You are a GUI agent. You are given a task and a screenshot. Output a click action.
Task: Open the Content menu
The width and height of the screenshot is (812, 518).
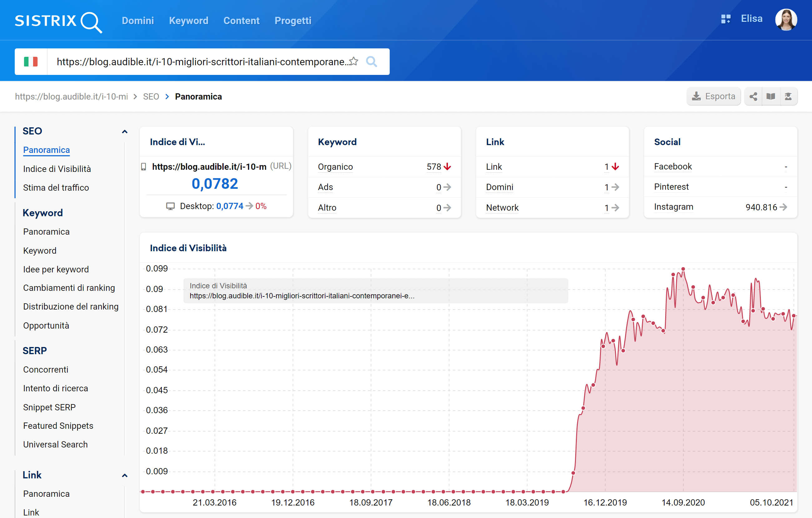click(241, 21)
